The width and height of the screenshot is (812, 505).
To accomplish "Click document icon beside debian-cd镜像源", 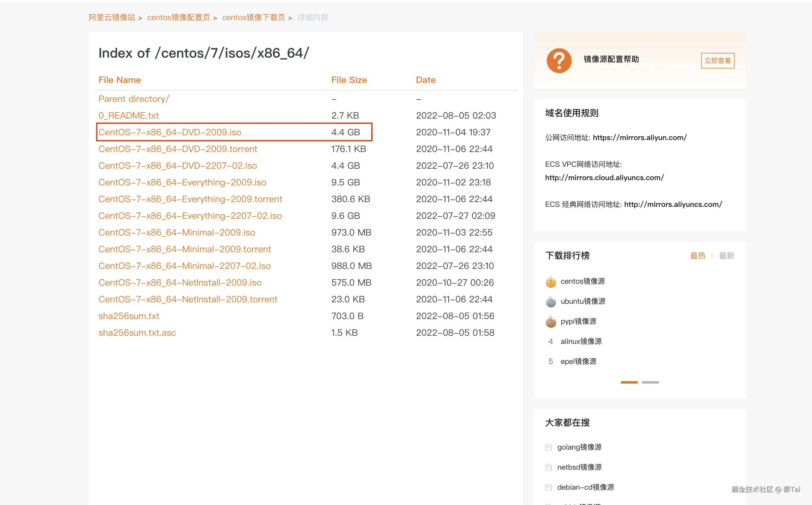I will pos(548,487).
